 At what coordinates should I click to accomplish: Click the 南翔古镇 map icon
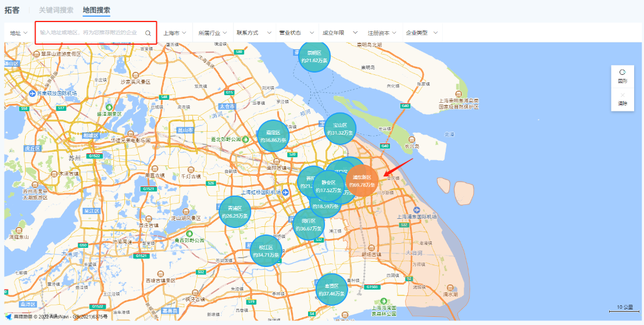pos(276,161)
